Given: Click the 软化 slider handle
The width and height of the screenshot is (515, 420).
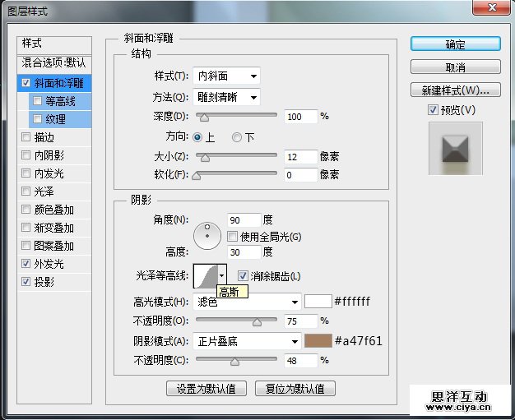Looking at the screenshot, I should pos(197,176).
